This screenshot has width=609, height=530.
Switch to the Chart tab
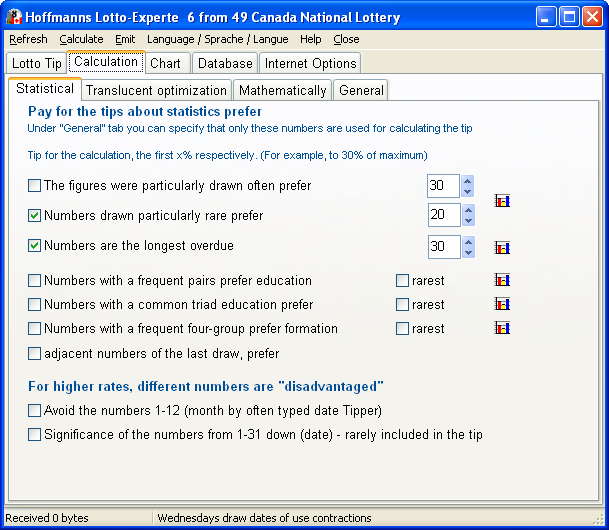(x=168, y=63)
